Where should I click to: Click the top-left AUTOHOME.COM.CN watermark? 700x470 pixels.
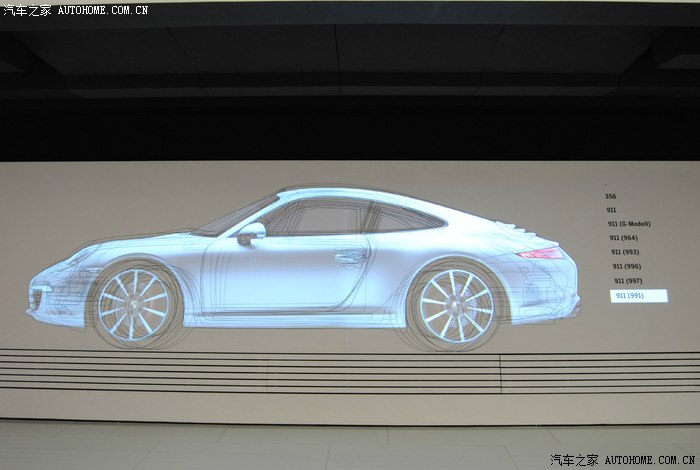75,9
